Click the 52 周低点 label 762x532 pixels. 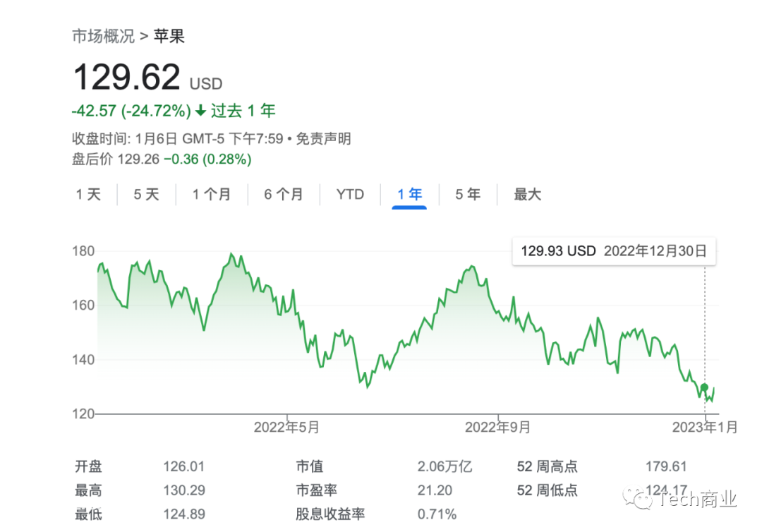click(548, 490)
